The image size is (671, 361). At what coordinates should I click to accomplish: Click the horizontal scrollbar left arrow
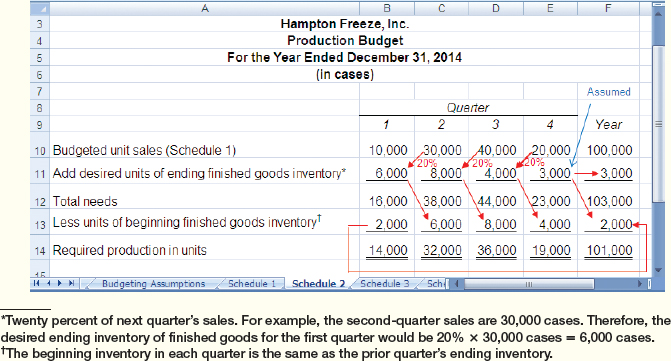(457, 284)
